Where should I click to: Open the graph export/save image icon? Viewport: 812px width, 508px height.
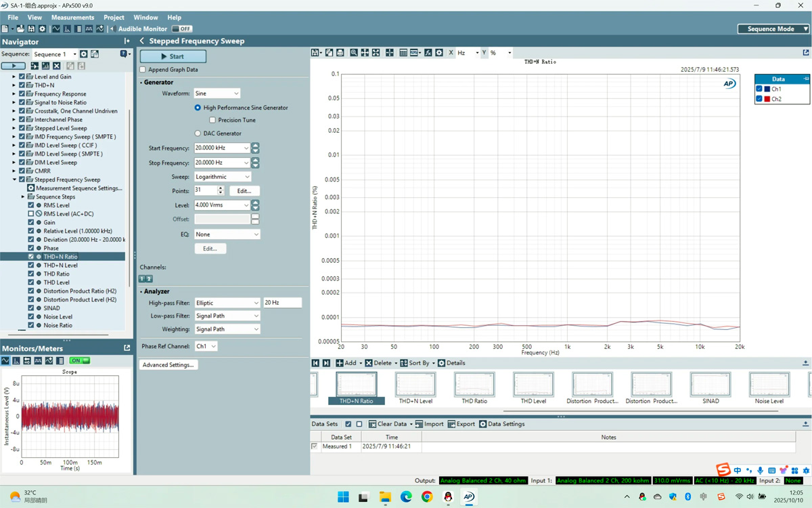(x=315, y=52)
